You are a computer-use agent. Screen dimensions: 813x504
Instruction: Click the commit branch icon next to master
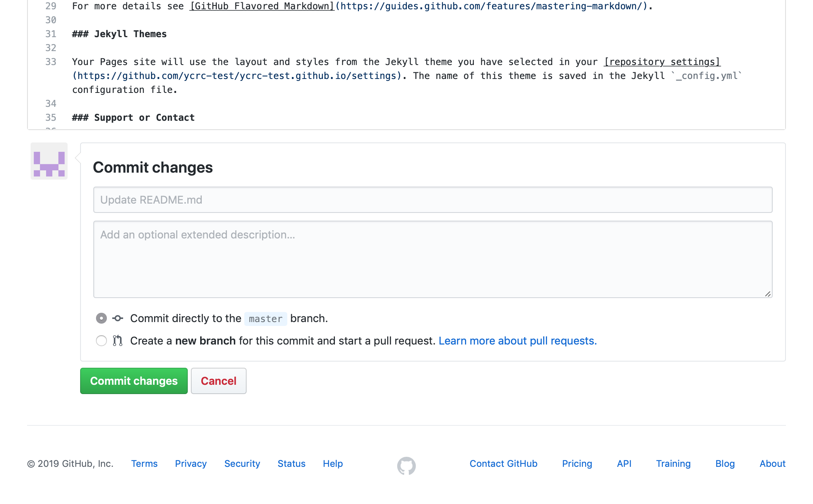click(x=118, y=318)
